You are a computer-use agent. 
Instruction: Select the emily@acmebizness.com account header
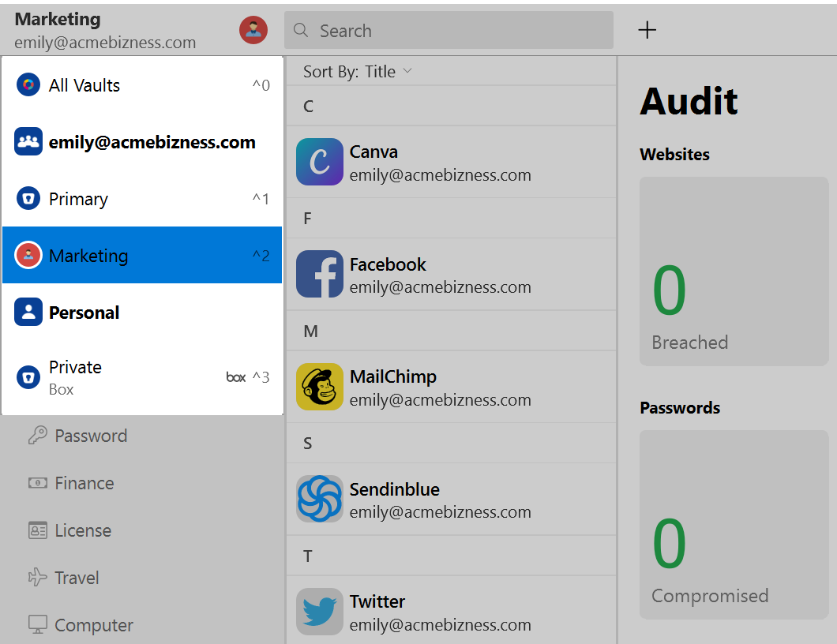[x=142, y=142]
